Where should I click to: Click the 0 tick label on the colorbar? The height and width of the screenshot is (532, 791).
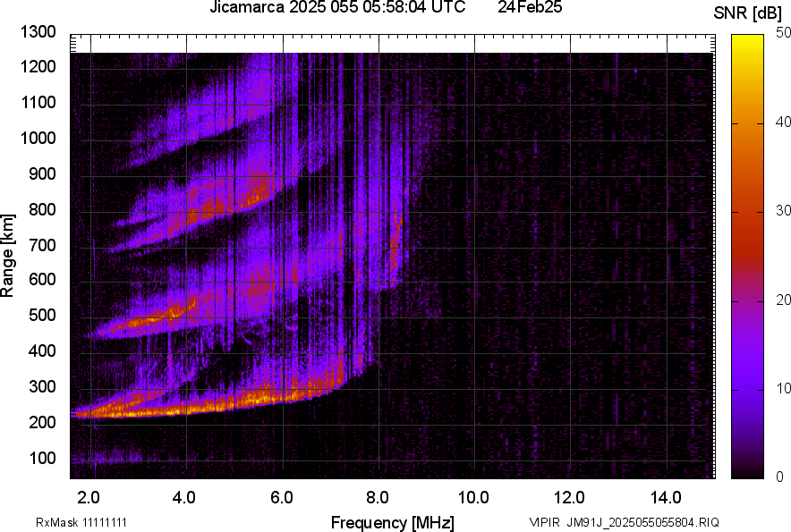pyautogui.click(x=780, y=477)
